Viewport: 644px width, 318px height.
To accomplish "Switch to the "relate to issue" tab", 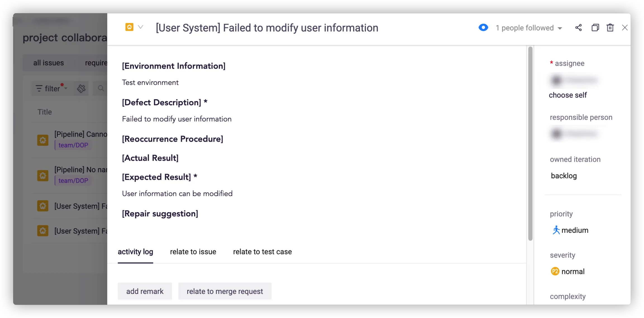I will pyautogui.click(x=193, y=252).
